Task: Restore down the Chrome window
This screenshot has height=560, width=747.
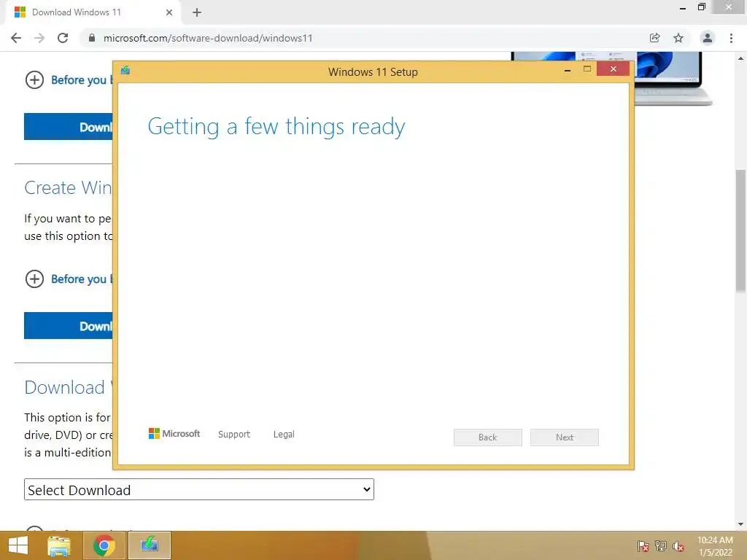Action: point(702,7)
